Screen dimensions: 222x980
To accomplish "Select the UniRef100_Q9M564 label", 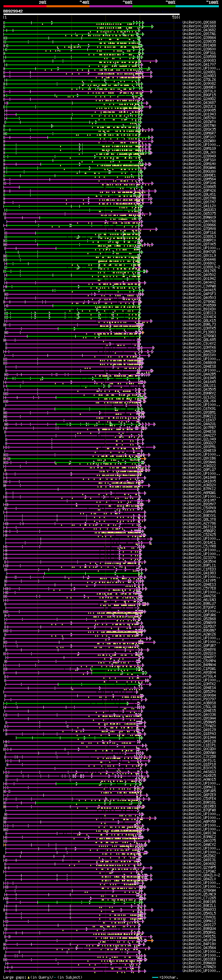I will [x=199, y=179].
